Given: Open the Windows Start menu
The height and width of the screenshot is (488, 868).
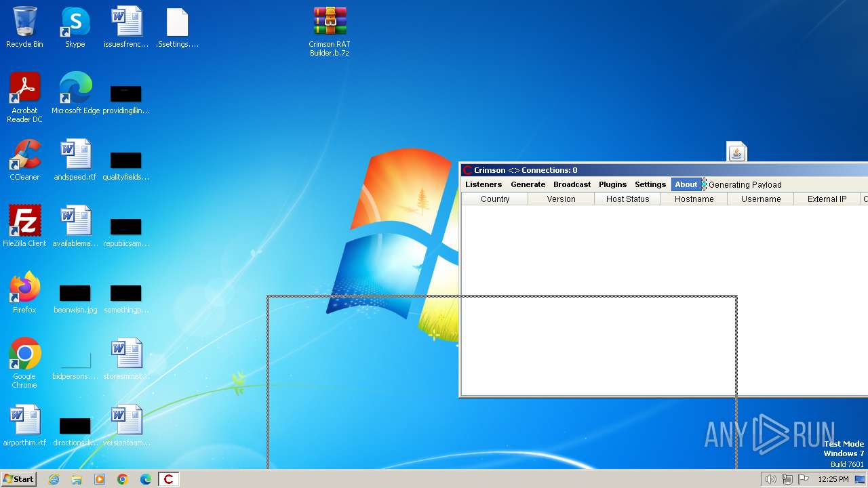Looking at the screenshot, I should (19, 479).
